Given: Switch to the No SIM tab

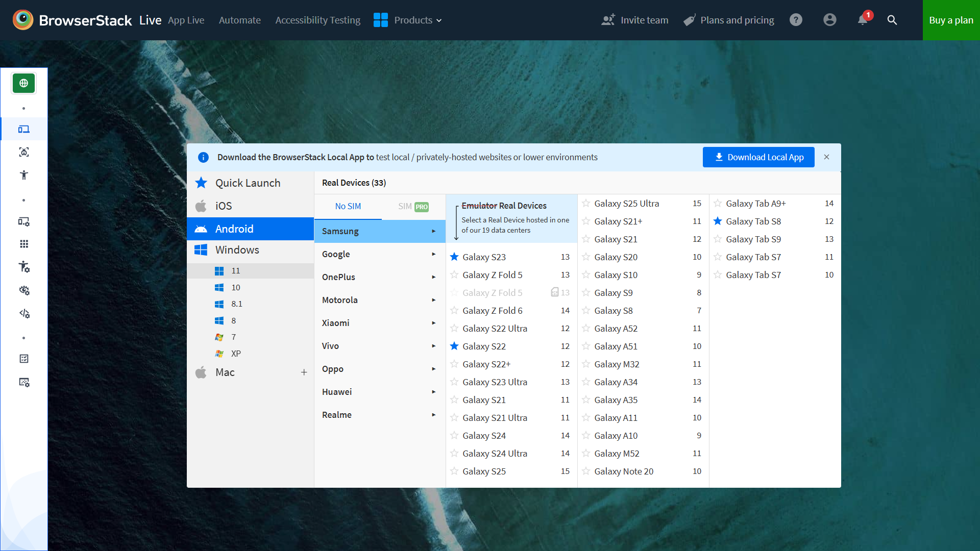Looking at the screenshot, I should point(348,206).
